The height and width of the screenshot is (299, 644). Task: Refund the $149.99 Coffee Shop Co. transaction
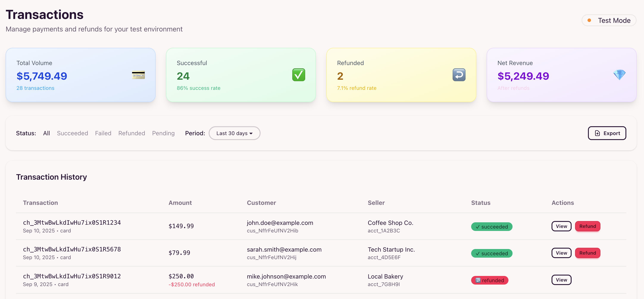click(587, 226)
